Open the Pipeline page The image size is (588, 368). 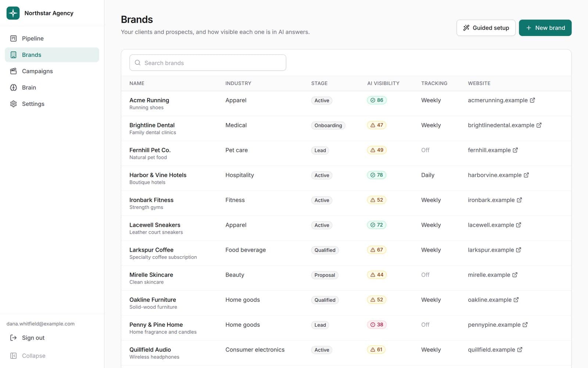pos(52,38)
